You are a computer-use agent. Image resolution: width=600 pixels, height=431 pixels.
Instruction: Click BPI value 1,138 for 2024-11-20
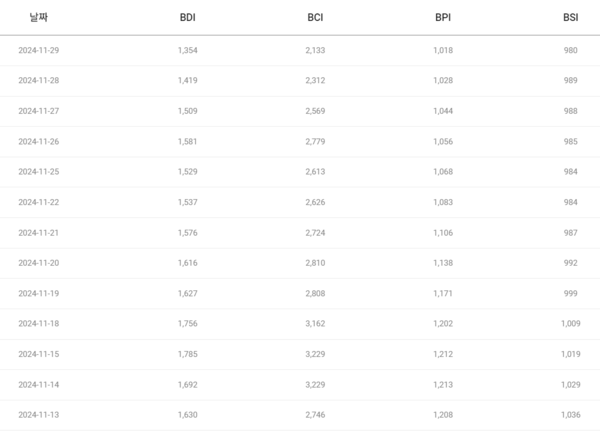point(443,264)
